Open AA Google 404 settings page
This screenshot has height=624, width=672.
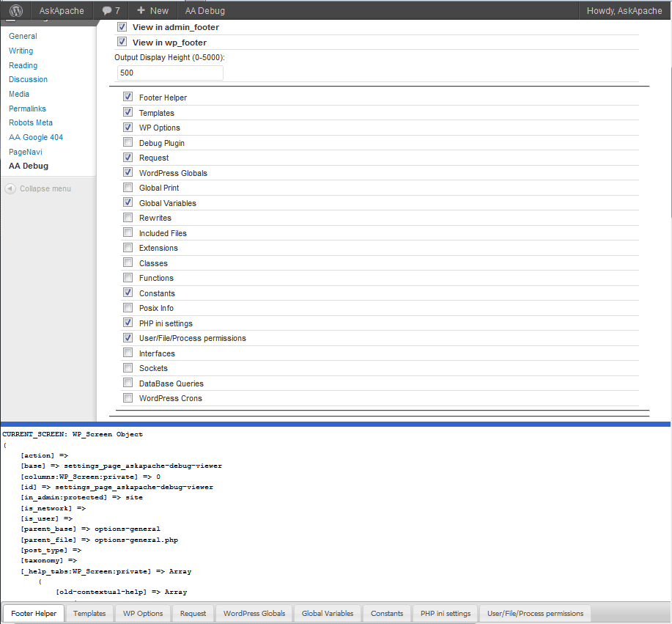click(36, 137)
